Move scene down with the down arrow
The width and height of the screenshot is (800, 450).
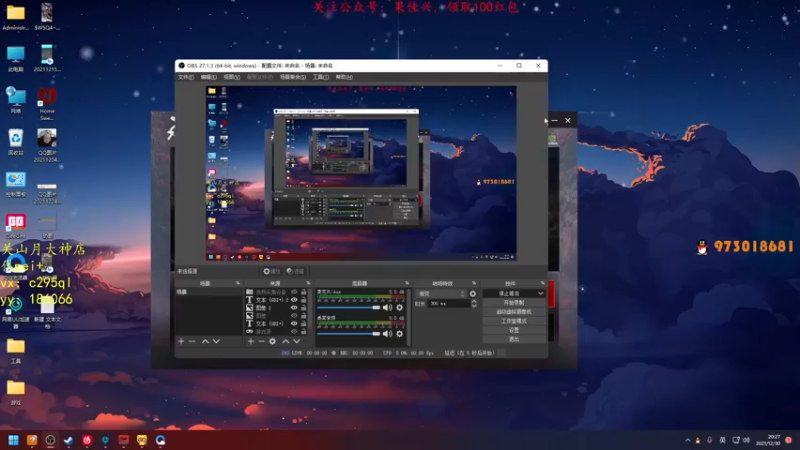coord(216,341)
